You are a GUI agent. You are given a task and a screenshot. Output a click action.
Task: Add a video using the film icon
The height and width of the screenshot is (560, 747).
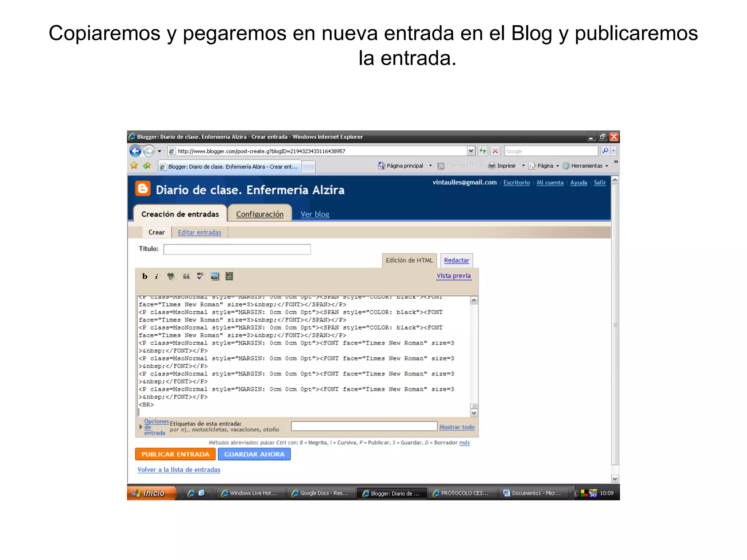click(229, 276)
